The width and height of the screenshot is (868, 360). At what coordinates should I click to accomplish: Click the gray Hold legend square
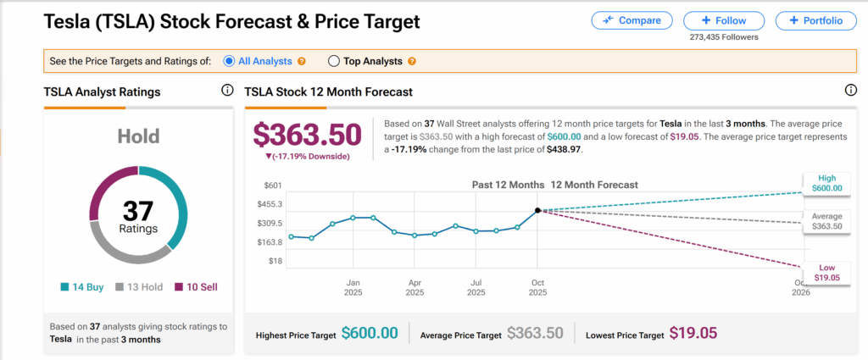tap(120, 287)
